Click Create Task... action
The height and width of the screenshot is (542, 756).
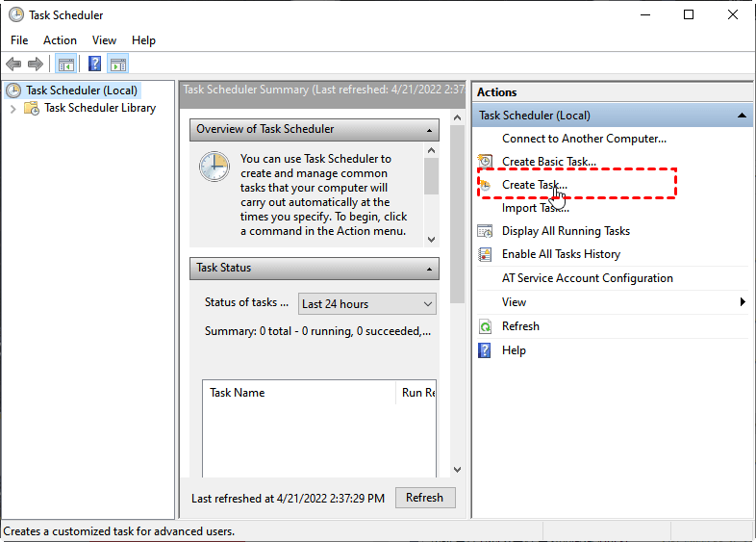coord(534,185)
